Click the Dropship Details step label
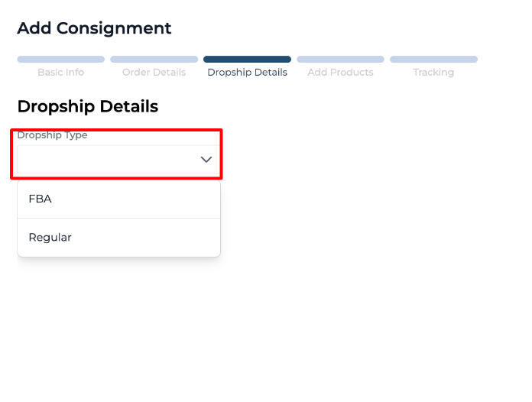This screenshot has width=532, height=402. coord(247,73)
